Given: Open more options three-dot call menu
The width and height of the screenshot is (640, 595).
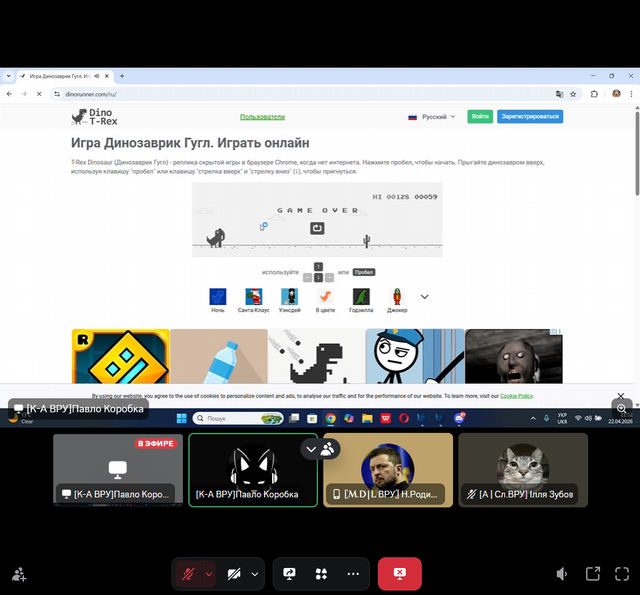Looking at the screenshot, I should coord(353,574).
